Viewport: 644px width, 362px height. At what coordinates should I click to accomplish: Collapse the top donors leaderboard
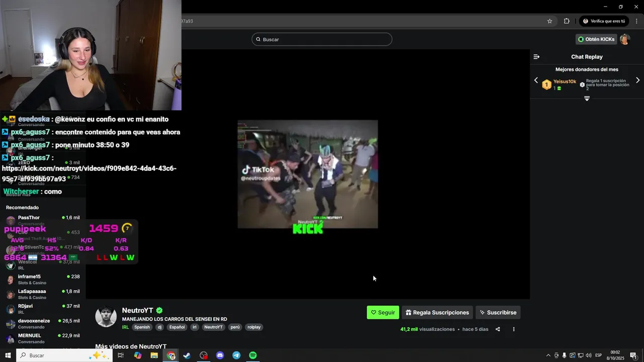click(587, 99)
